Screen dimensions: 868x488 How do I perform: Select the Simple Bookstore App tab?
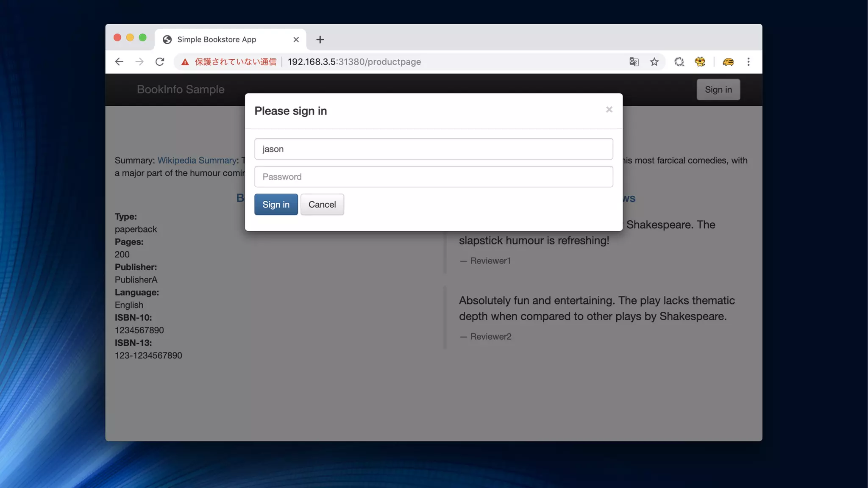(217, 39)
